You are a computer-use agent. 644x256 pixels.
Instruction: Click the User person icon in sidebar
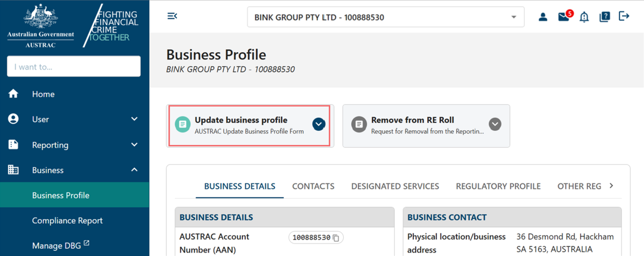point(14,120)
